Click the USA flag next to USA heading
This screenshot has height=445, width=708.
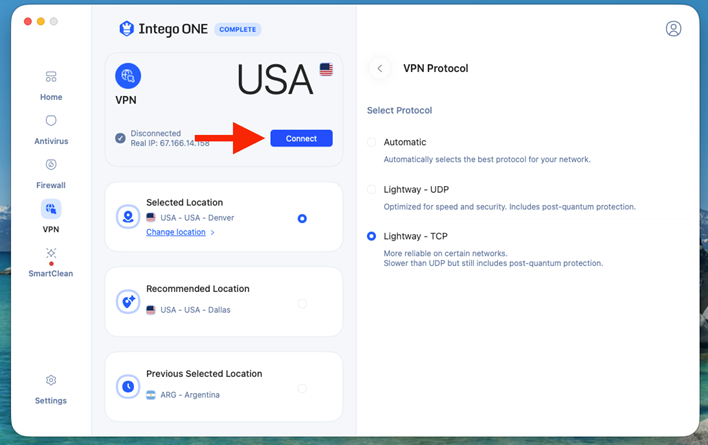pos(326,70)
